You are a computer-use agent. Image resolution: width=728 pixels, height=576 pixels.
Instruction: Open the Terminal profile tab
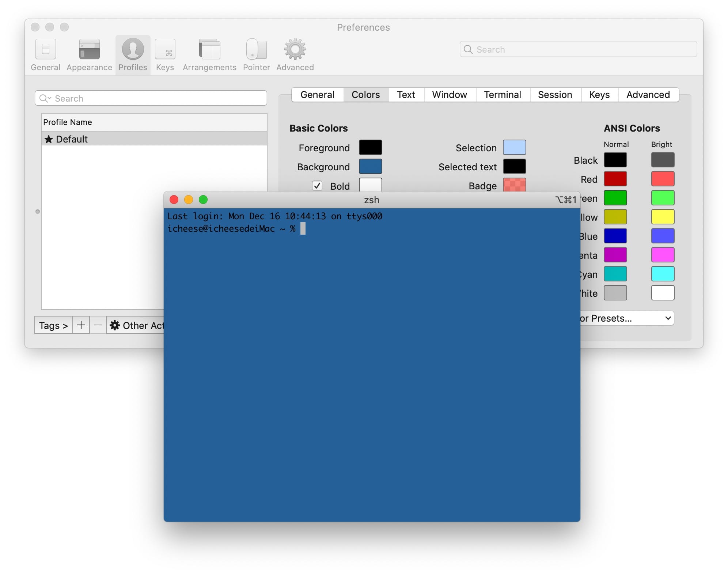click(502, 95)
